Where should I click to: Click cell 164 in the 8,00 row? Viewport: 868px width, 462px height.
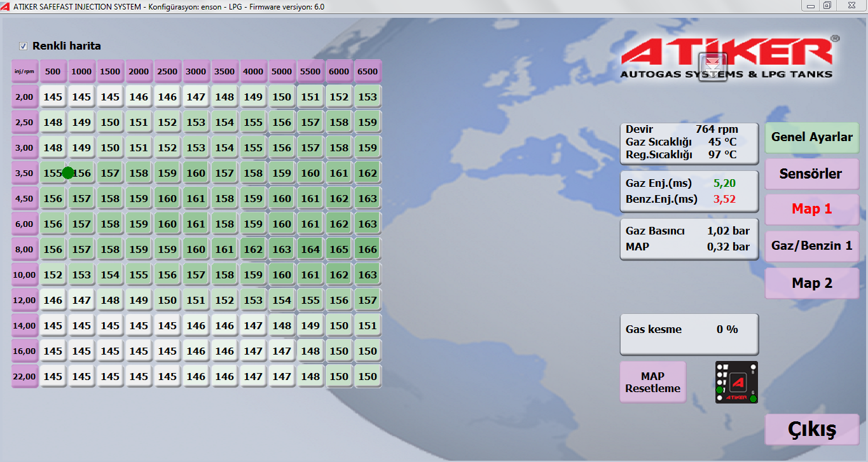pyautogui.click(x=311, y=249)
